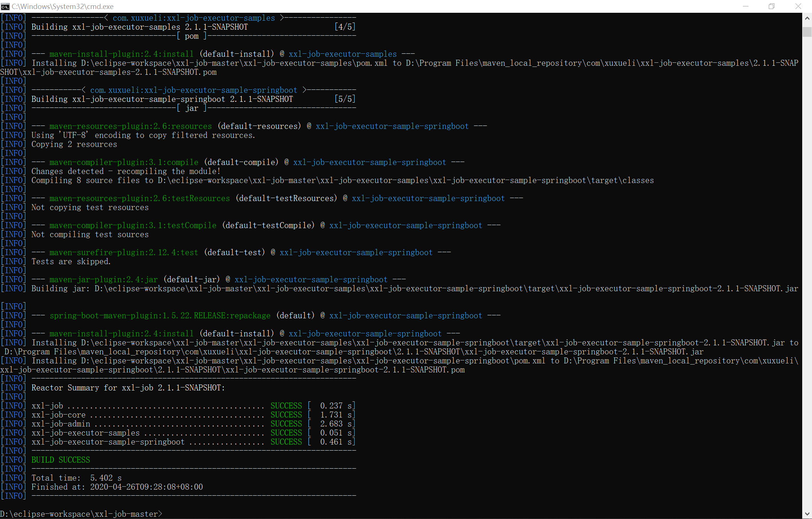Click the BUILD SUCCESS text
812x519 pixels.
click(x=61, y=460)
